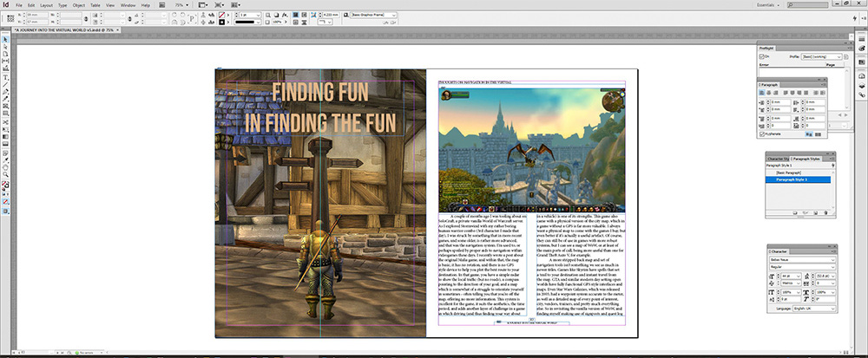The width and height of the screenshot is (868, 358).
Task: Toggle the Preflight On checkbox
Action: 762,56
